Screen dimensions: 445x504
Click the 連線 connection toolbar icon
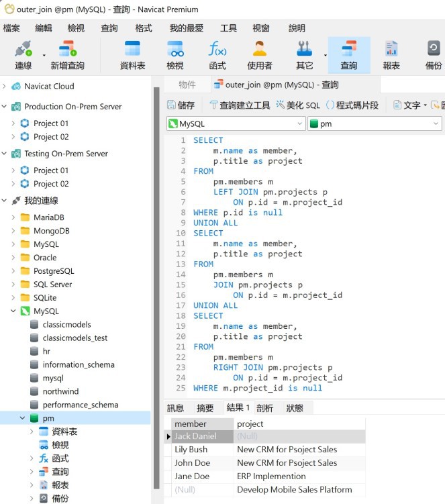23,54
